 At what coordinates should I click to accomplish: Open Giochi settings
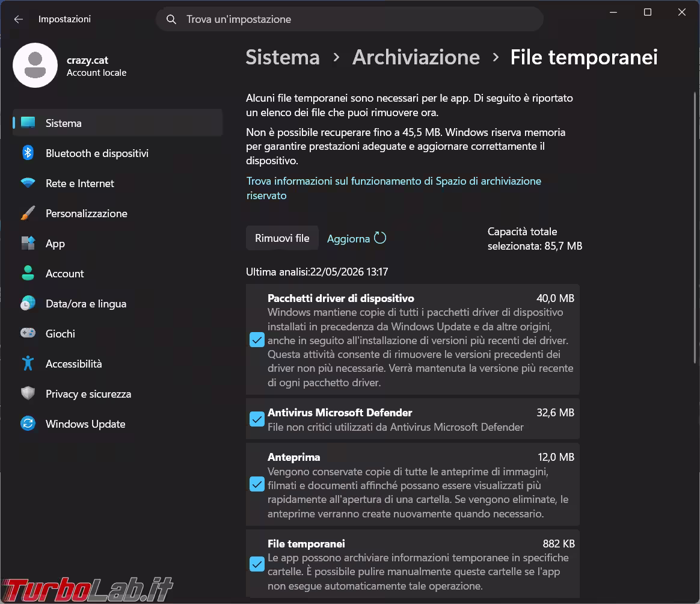[117, 334]
